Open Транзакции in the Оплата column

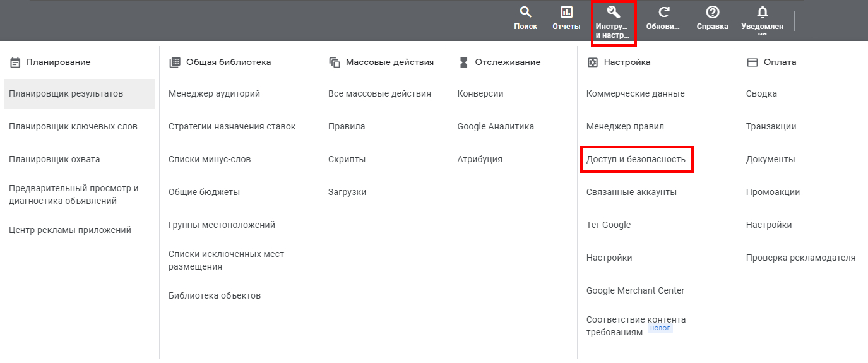(x=771, y=127)
